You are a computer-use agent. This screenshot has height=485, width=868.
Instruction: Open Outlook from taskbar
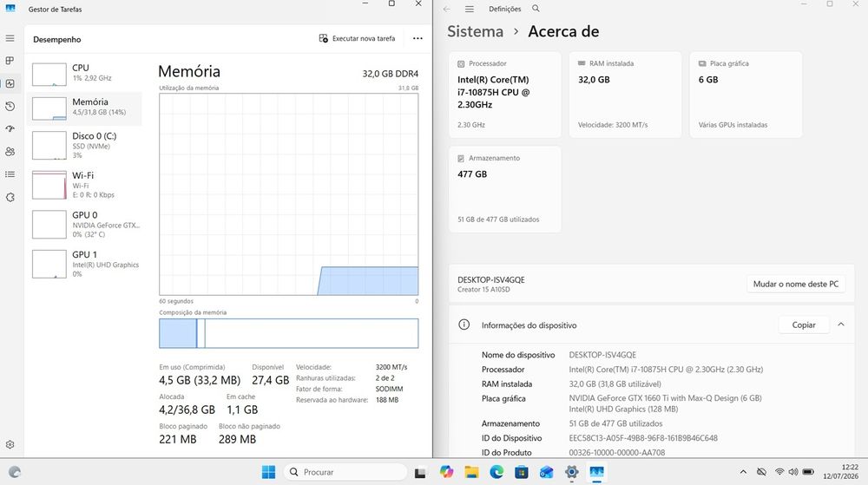click(546, 472)
